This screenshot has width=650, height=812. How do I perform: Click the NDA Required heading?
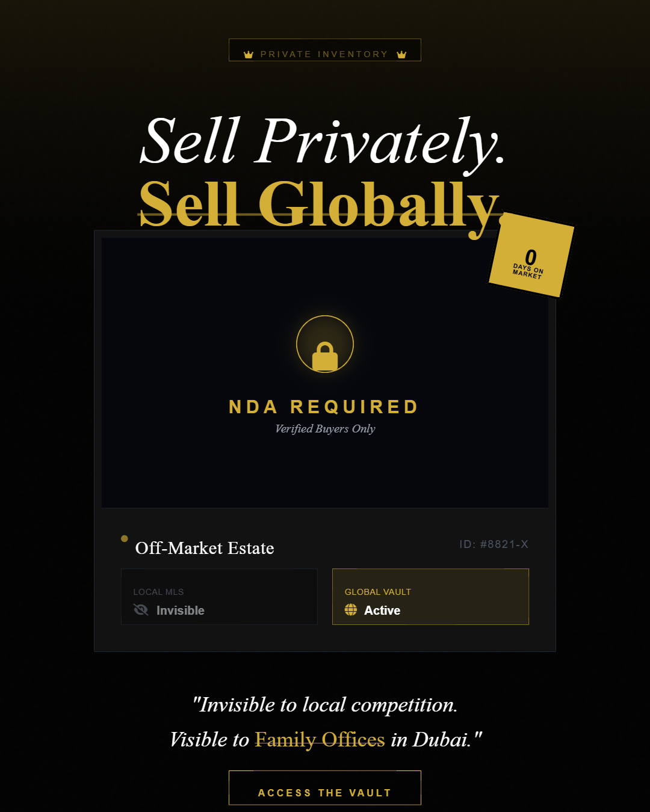[x=324, y=407]
